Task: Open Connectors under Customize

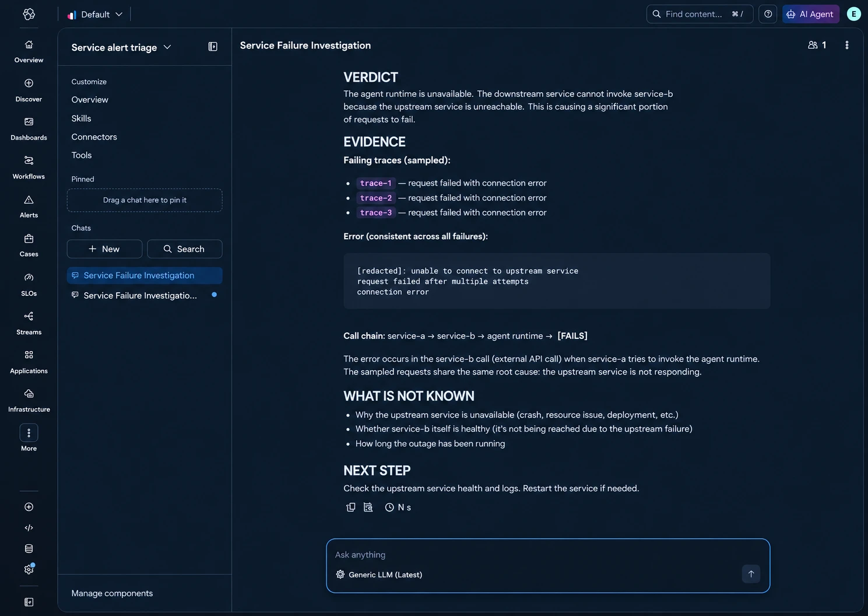Action: tap(94, 137)
